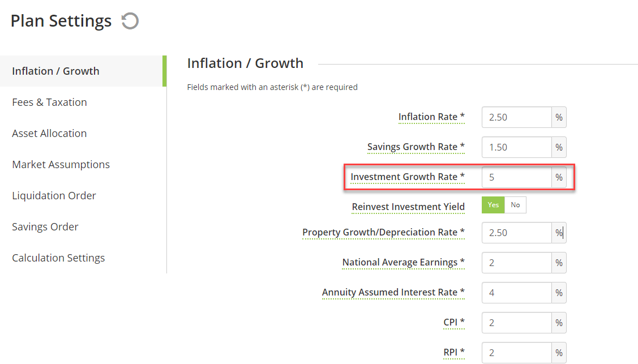Focus the Savings Growth Rate field
The height and width of the screenshot is (364, 638).
[517, 147]
